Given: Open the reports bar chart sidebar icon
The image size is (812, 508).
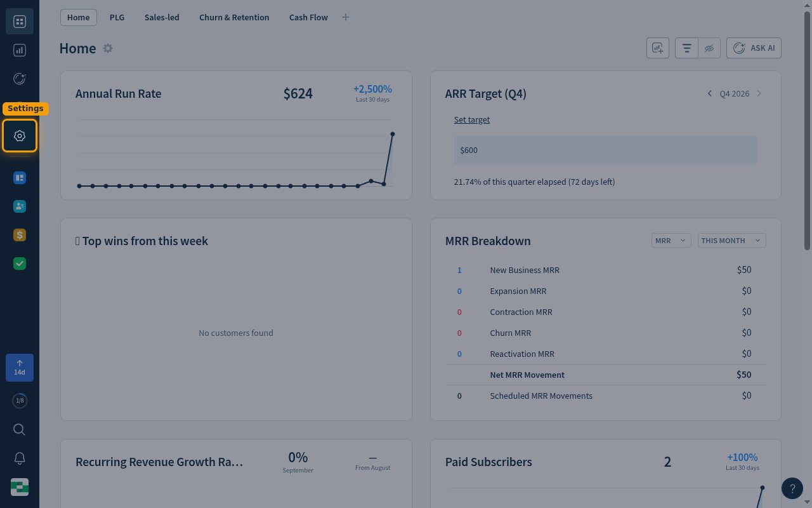Looking at the screenshot, I should (20, 50).
